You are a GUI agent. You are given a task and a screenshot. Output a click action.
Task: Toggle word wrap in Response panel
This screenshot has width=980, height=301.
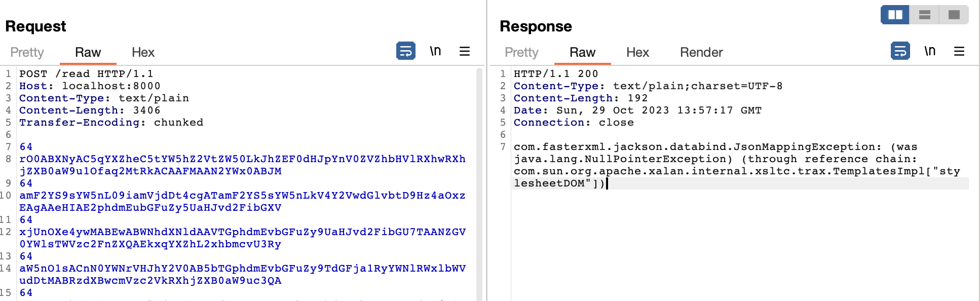tap(900, 51)
